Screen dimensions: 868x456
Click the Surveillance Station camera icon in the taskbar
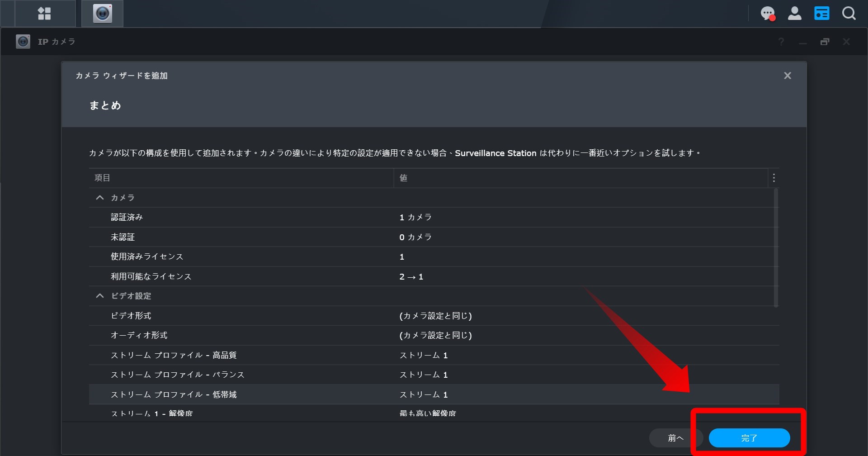tap(102, 14)
